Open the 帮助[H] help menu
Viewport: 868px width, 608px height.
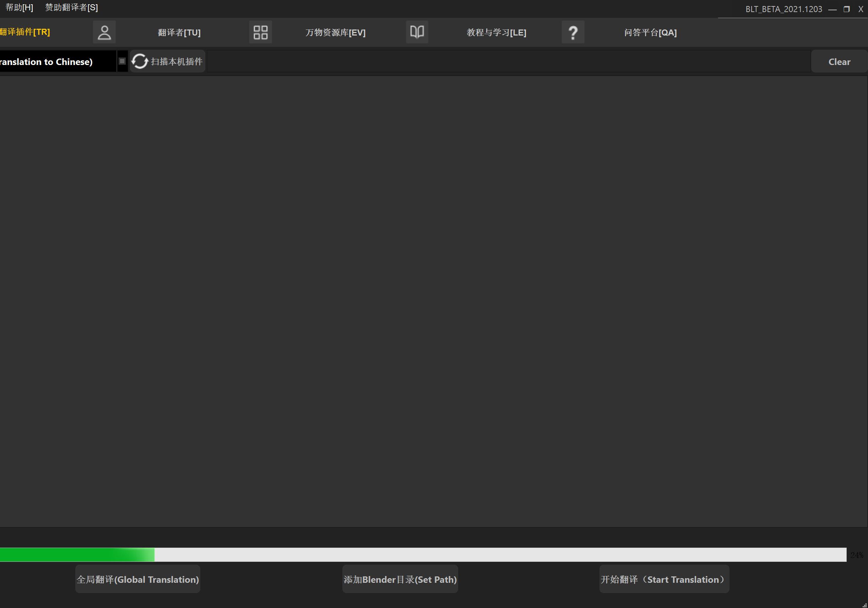[x=19, y=7]
